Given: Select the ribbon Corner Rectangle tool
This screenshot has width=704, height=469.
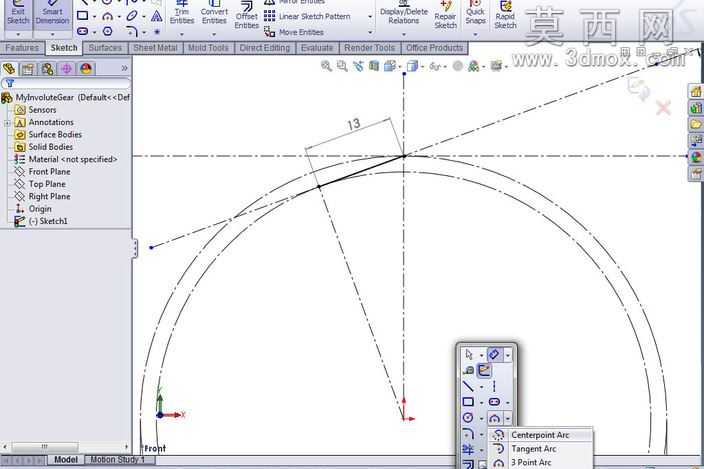Looking at the screenshot, I should (x=83, y=16).
